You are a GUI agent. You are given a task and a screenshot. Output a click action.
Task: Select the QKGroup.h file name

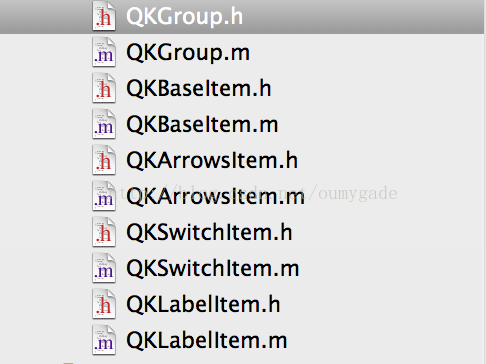185,17
